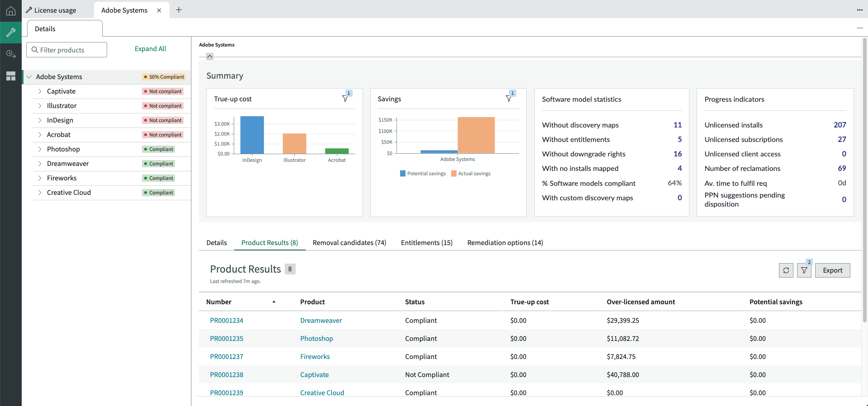Click the Without discovery maps value 11
868x406 pixels.
click(x=678, y=125)
